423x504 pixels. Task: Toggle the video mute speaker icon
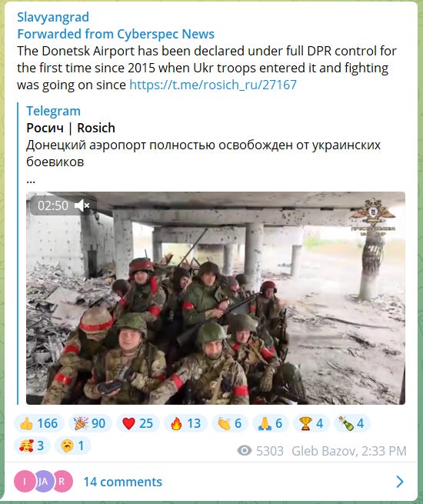click(x=82, y=205)
